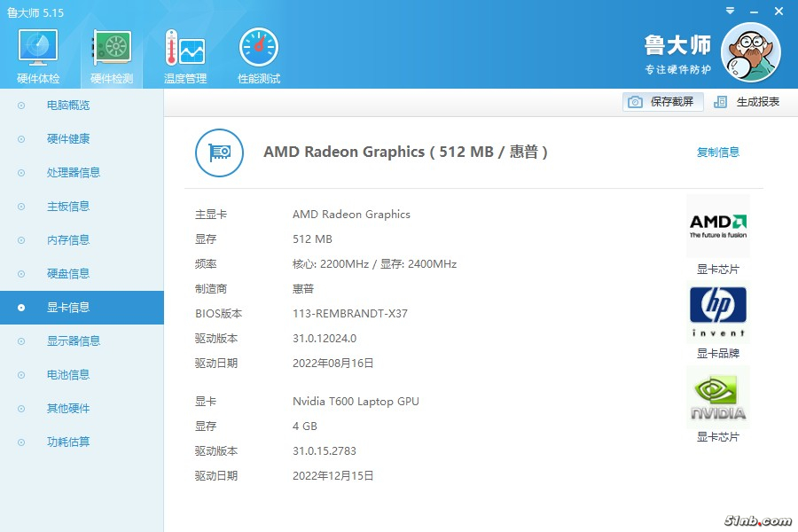Click the report icon beside 生成报表
This screenshot has width=798, height=532.
coord(720,102)
